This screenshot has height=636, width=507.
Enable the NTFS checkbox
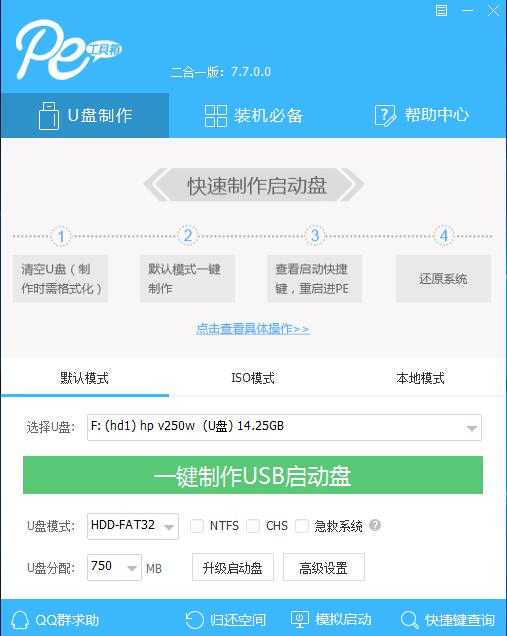click(x=197, y=526)
